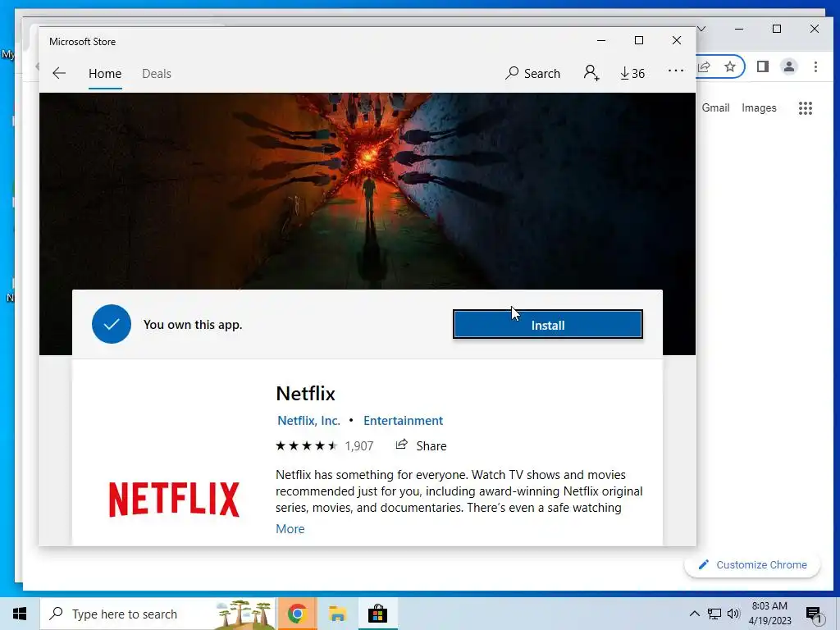Click the sign-in account icon in Store
840x630 pixels.
591,73
